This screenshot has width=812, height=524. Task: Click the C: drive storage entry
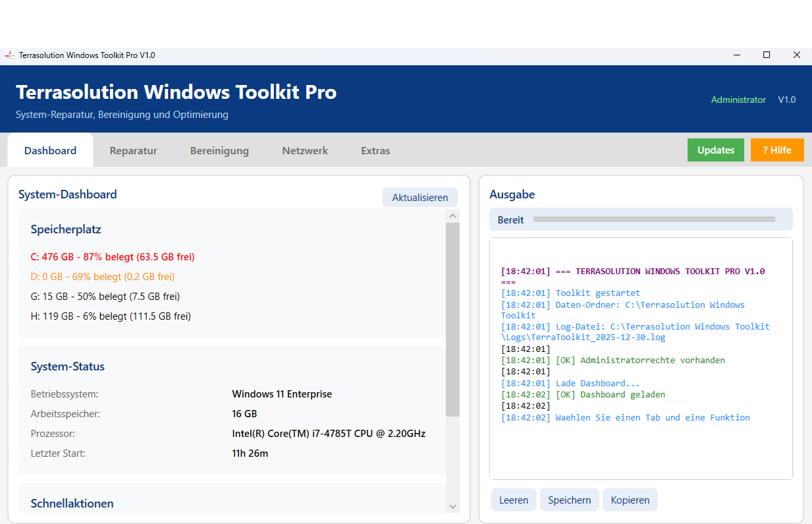(113, 256)
